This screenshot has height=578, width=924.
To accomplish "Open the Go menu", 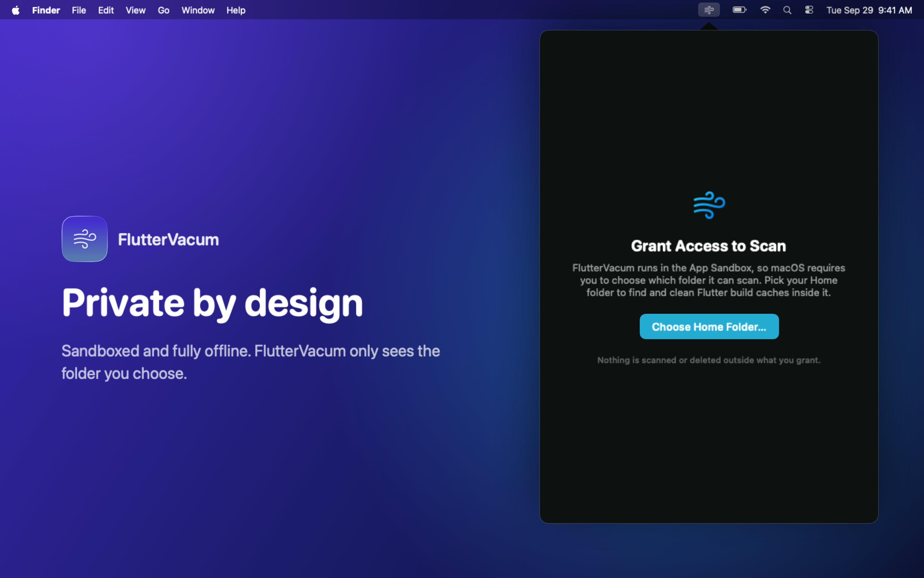I will pos(163,10).
